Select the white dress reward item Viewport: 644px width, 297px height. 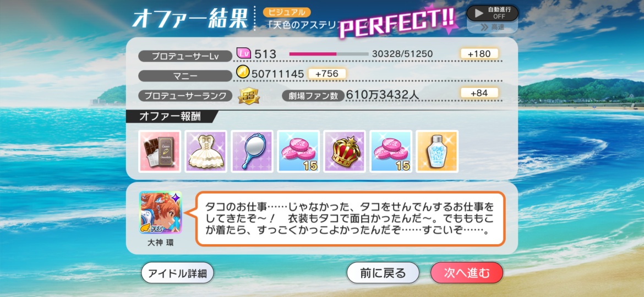click(x=206, y=151)
